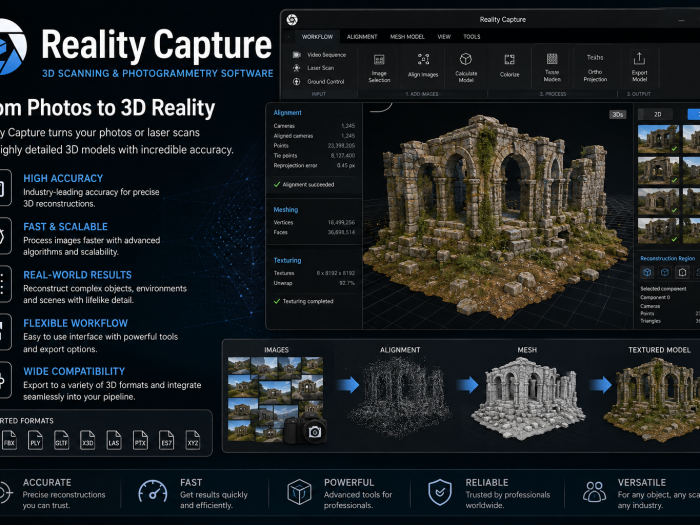Screen dimensions: 700x525
Task: Click the white-outlined box icon in Reconstruction Region
Action: 682,272
